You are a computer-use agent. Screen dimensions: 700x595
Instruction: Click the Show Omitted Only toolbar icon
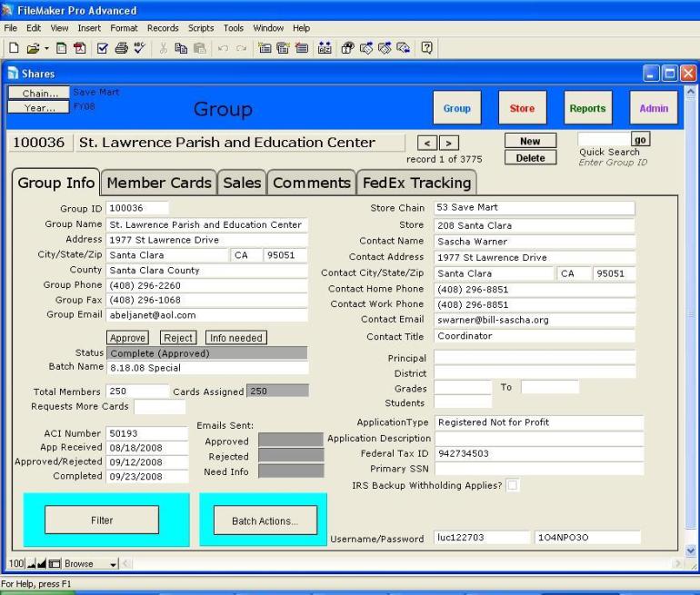pos(403,48)
